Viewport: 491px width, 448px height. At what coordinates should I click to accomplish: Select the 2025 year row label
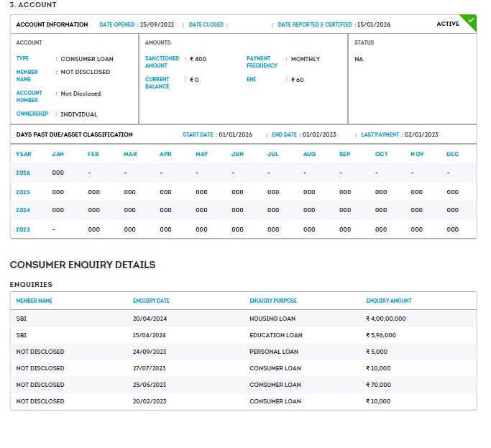[x=24, y=192]
